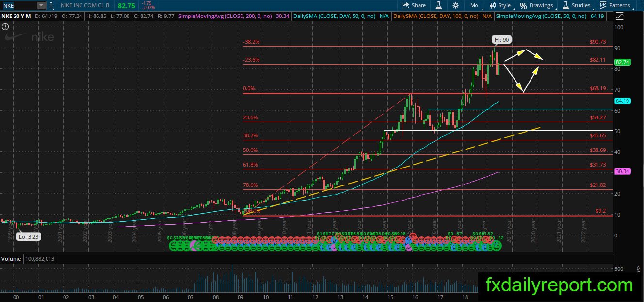Click the 61.8% Fibonacci retracement label

pos(250,165)
